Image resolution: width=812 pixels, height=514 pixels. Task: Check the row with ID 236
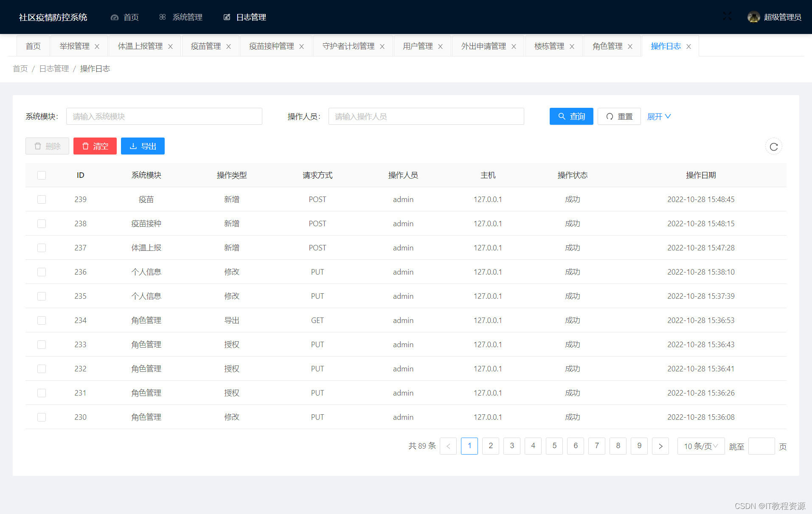click(42, 272)
